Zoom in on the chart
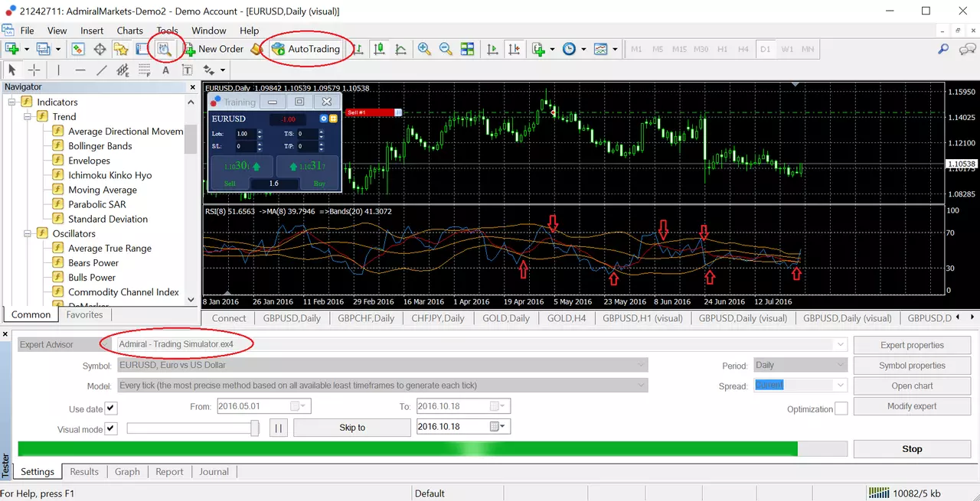 (x=424, y=49)
